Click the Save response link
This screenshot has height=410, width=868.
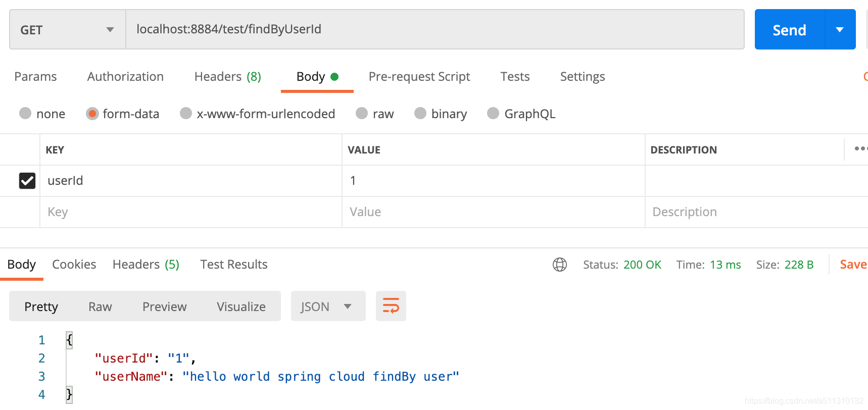[853, 265]
